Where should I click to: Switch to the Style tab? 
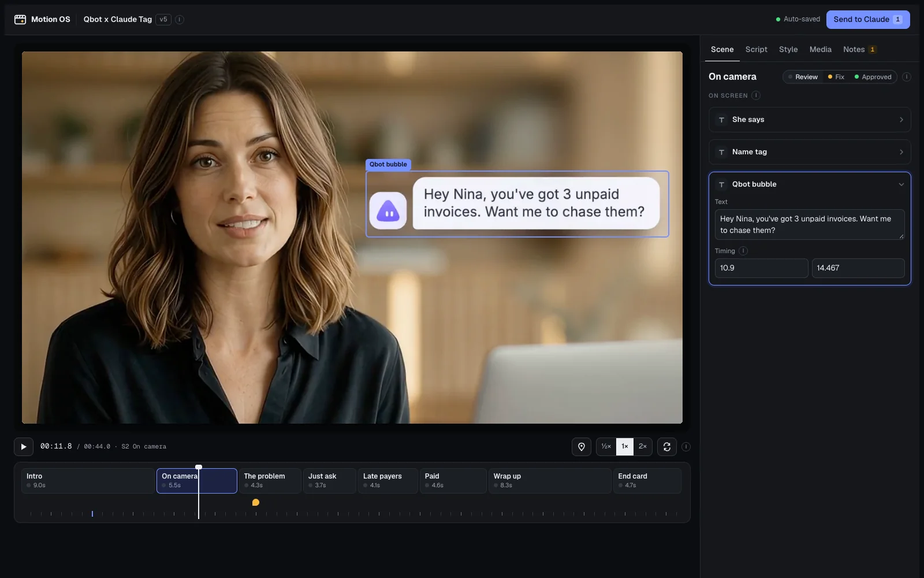pos(788,50)
